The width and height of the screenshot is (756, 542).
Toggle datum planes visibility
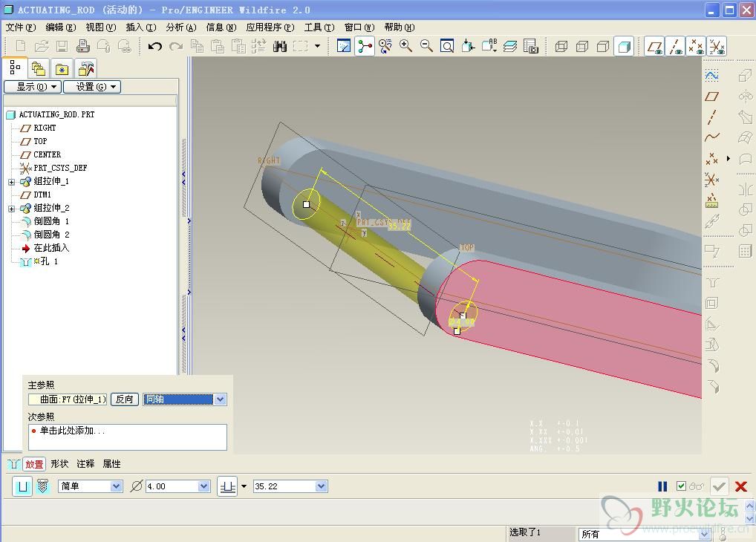pyautogui.click(x=655, y=46)
